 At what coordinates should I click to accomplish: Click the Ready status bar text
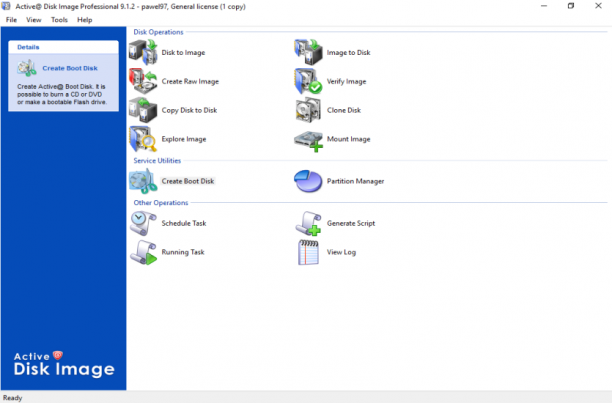[x=12, y=398]
